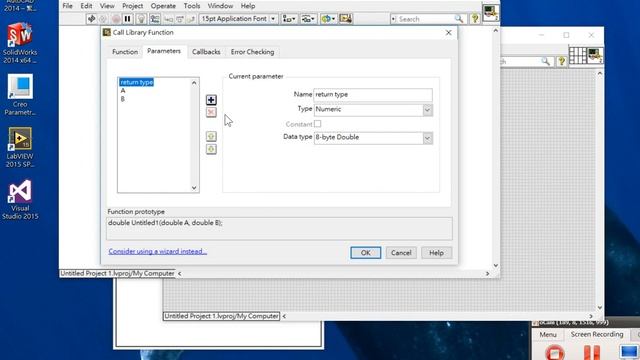Open the Distribute Objects dropdown

coord(308,19)
